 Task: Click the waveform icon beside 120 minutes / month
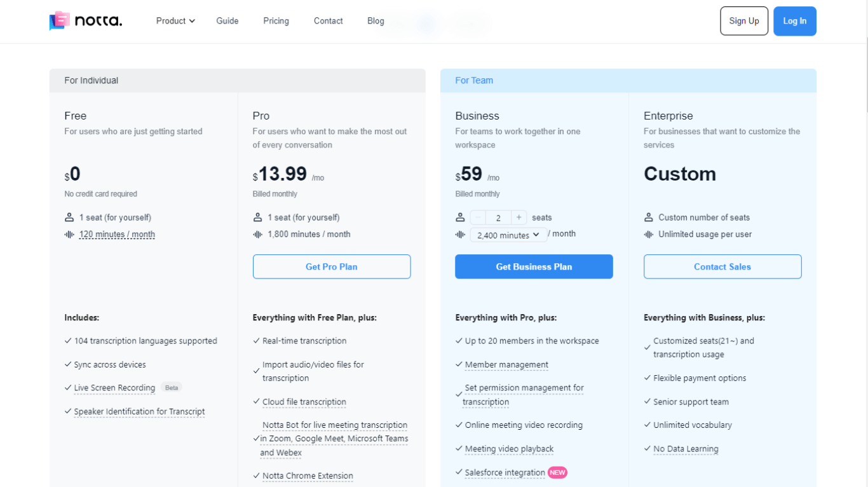[69, 235]
